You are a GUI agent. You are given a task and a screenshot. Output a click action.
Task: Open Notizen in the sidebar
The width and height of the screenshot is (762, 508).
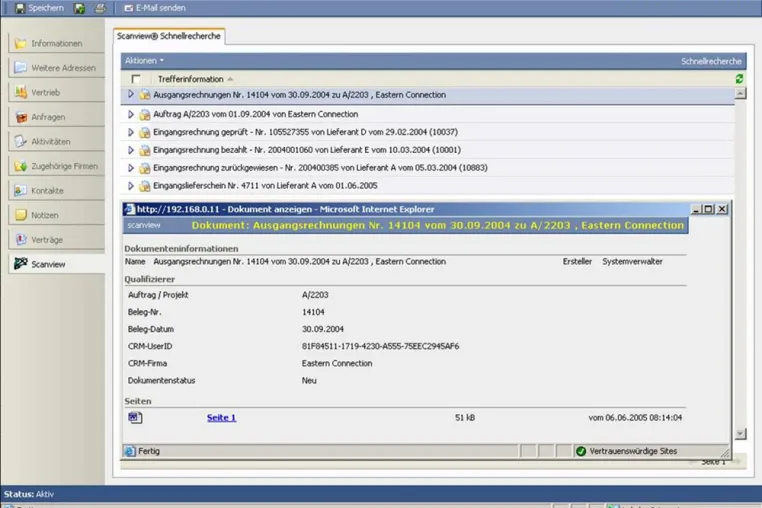pyautogui.click(x=57, y=215)
